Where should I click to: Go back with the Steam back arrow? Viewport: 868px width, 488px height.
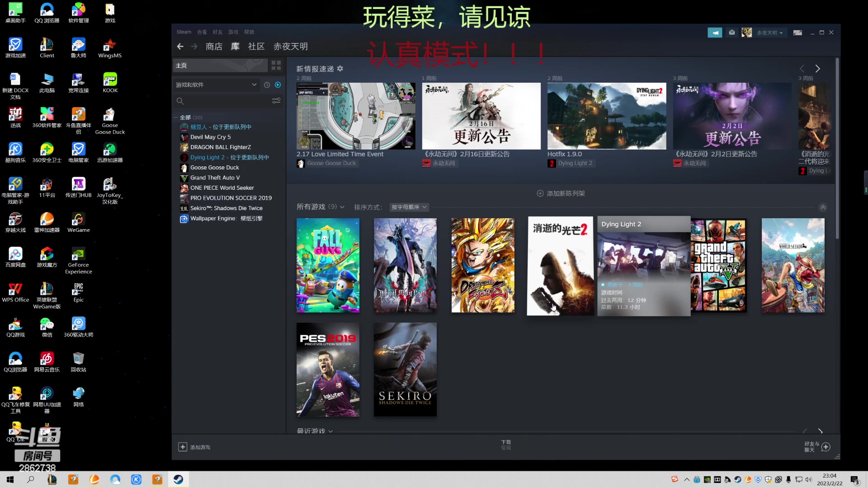[x=180, y=47]
